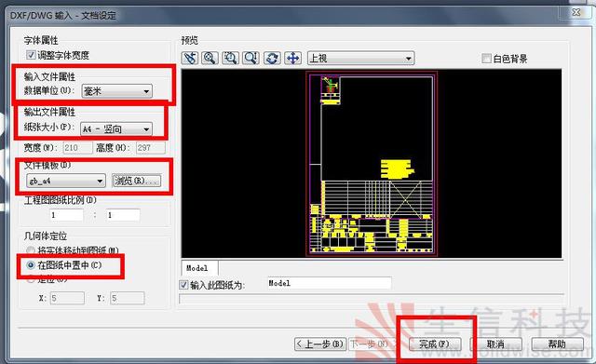Screen dimensions: 596x364
Task: Open the 上视 view orientation dropdown
Action: 360,58
